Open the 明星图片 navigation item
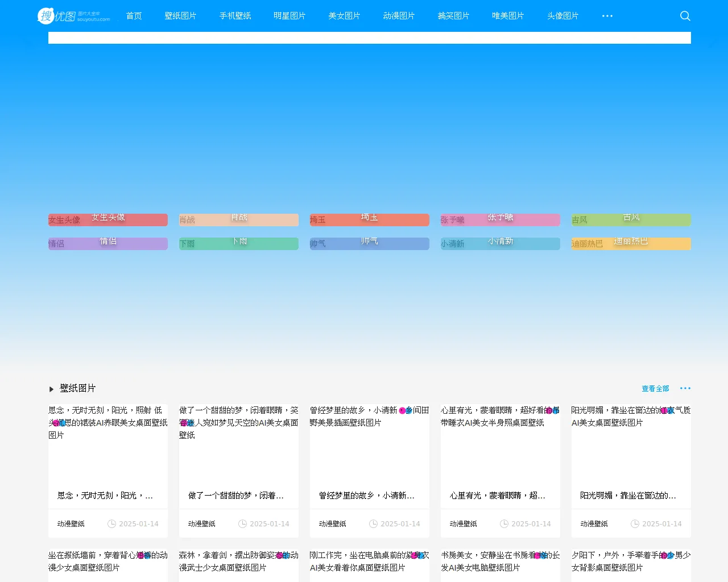 coord(290,16)
